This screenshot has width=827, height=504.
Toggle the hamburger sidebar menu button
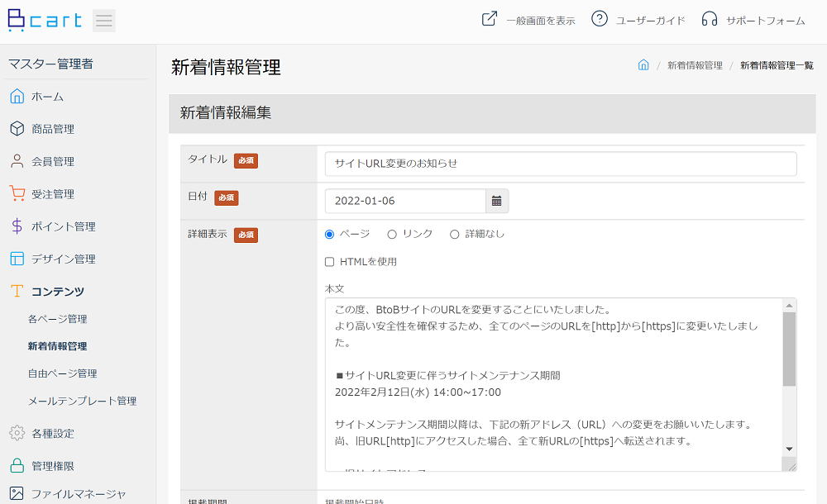pos(104,21)
